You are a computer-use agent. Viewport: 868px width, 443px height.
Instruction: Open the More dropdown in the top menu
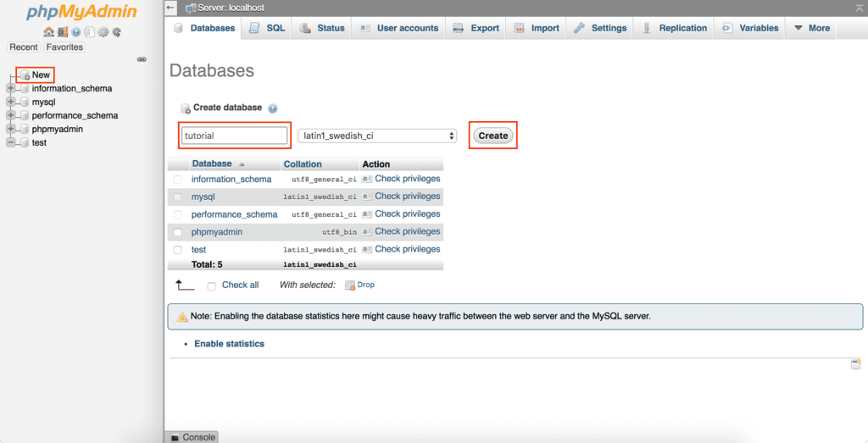[811, 28]
